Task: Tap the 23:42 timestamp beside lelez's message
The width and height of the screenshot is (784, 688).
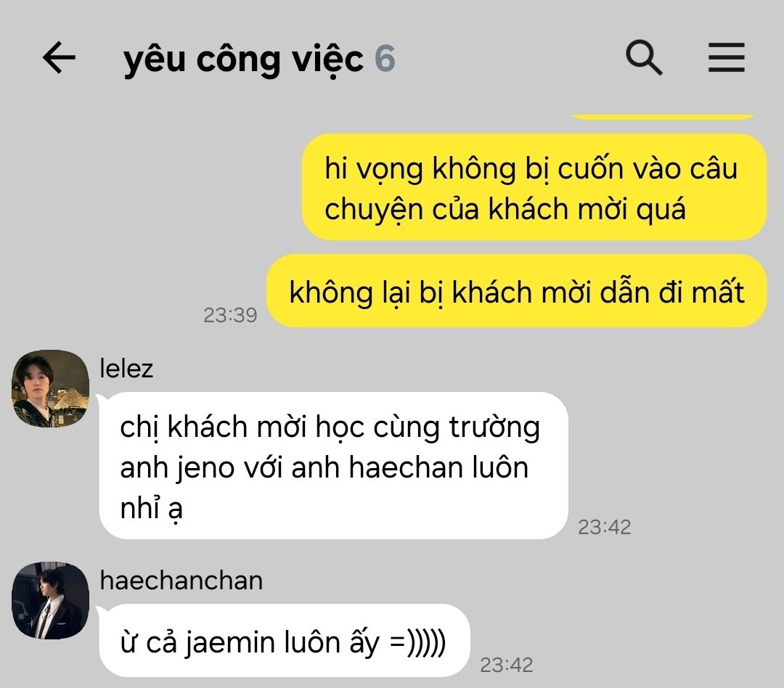Action: pos(605,527)
